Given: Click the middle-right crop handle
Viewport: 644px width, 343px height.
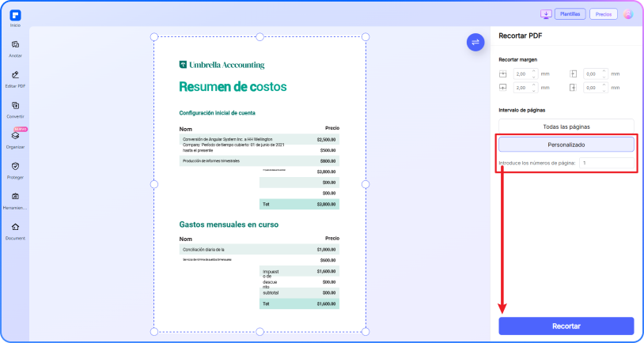Looking at the screenshot, I should [366, 184].
